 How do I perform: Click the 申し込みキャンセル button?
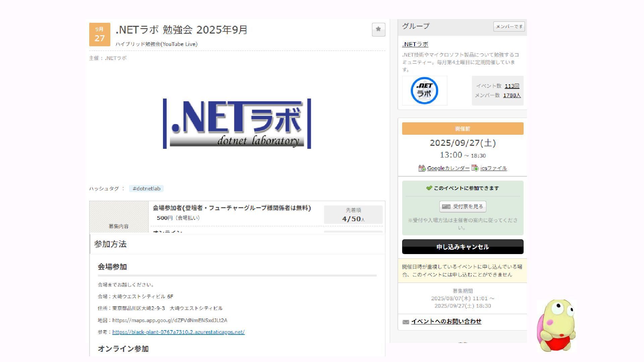[463, 247]
